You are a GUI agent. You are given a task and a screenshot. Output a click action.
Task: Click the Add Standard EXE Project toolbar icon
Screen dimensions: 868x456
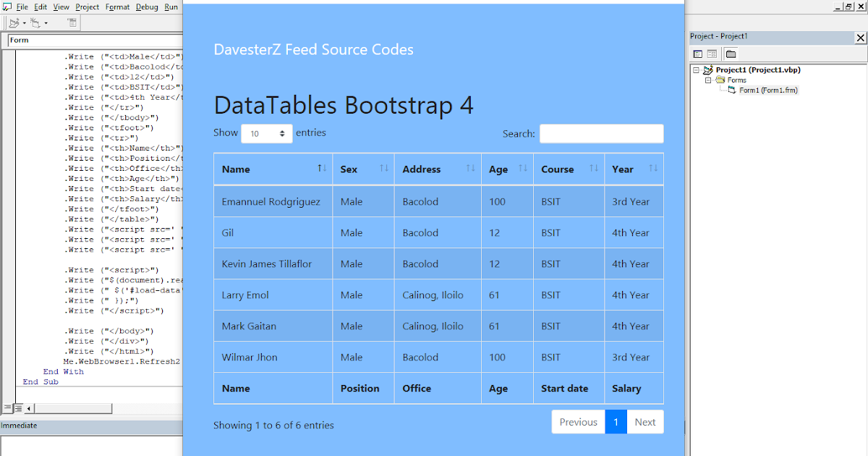[x=14, y=22]
